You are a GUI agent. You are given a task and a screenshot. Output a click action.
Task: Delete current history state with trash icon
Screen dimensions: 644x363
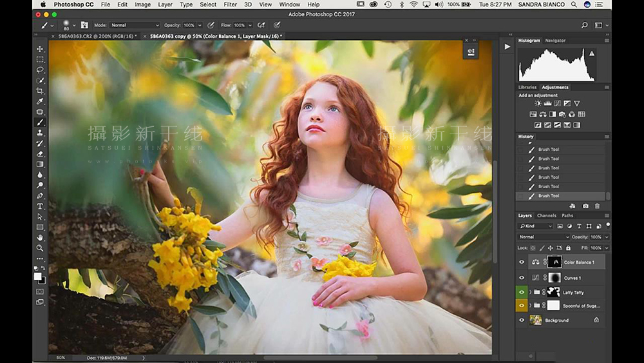point(597,206)
